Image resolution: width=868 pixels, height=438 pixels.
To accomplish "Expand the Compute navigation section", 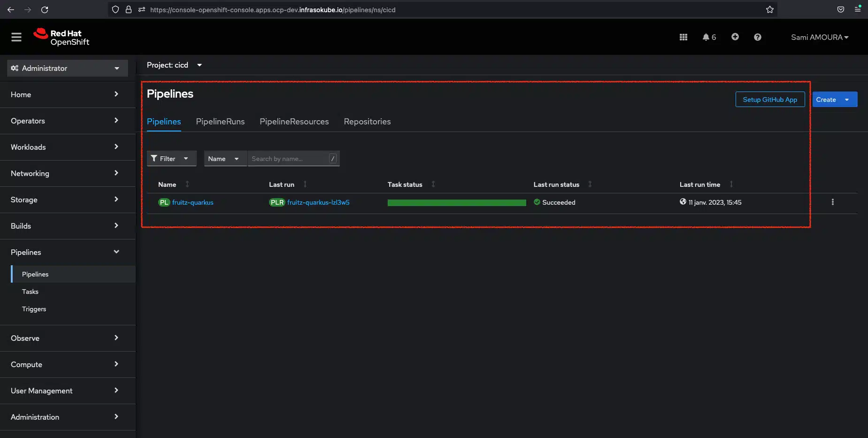I will [68, 364].
